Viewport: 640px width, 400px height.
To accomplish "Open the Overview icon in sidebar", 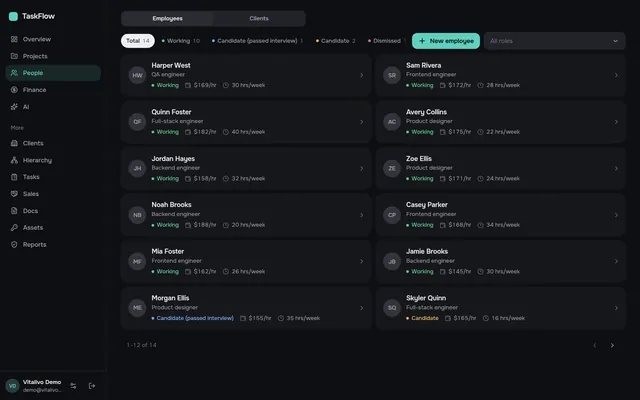I will click(14, 39).
